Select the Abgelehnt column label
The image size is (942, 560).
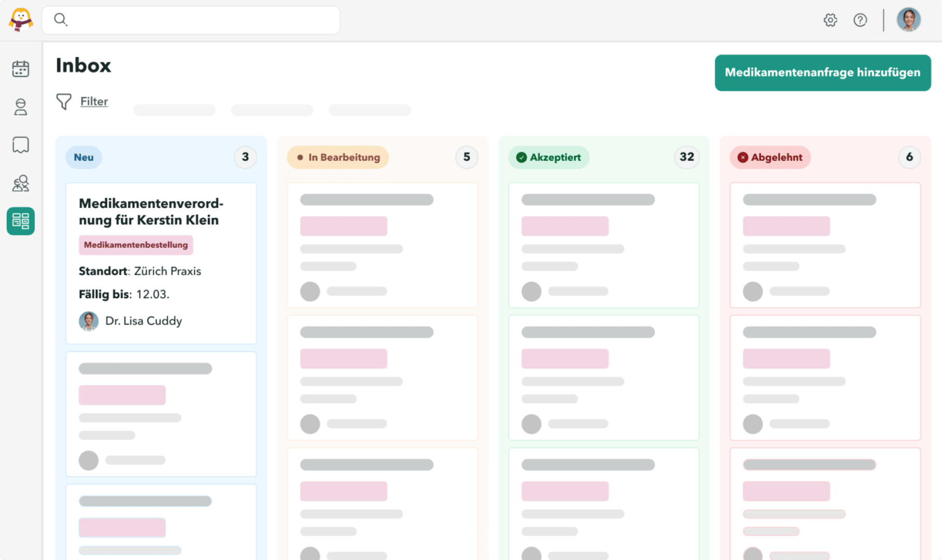(x=770, y=157)
